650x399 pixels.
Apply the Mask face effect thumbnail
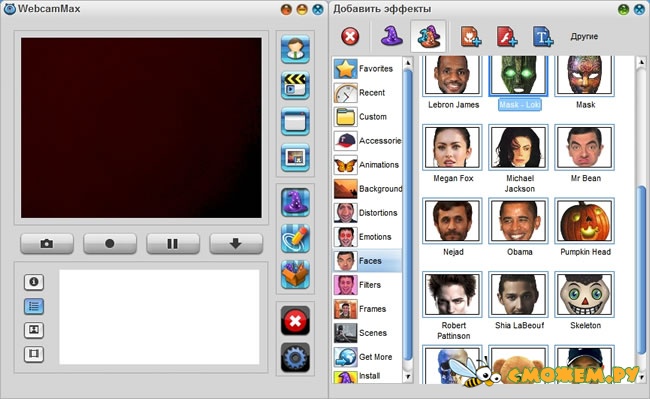point(585,76)
